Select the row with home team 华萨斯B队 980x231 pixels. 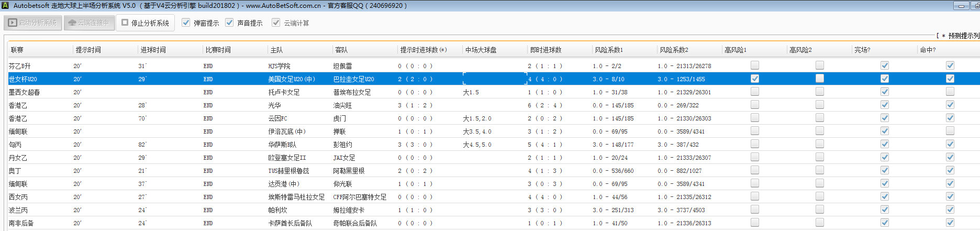[282, 145]
